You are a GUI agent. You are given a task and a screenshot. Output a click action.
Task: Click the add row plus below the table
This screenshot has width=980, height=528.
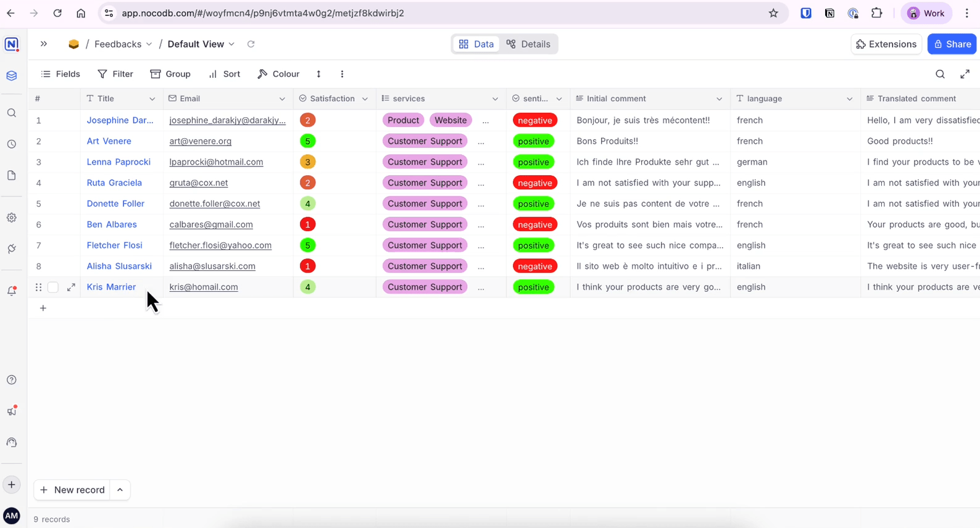(43, 308)
